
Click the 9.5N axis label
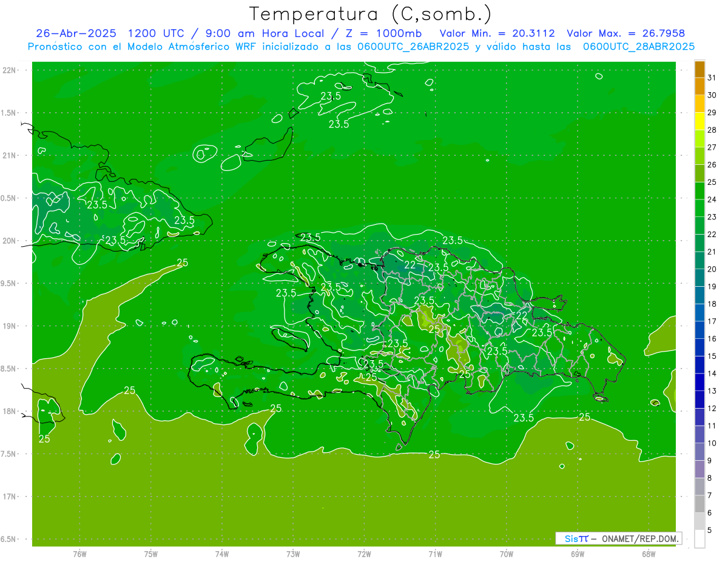[x=8, y=283]
